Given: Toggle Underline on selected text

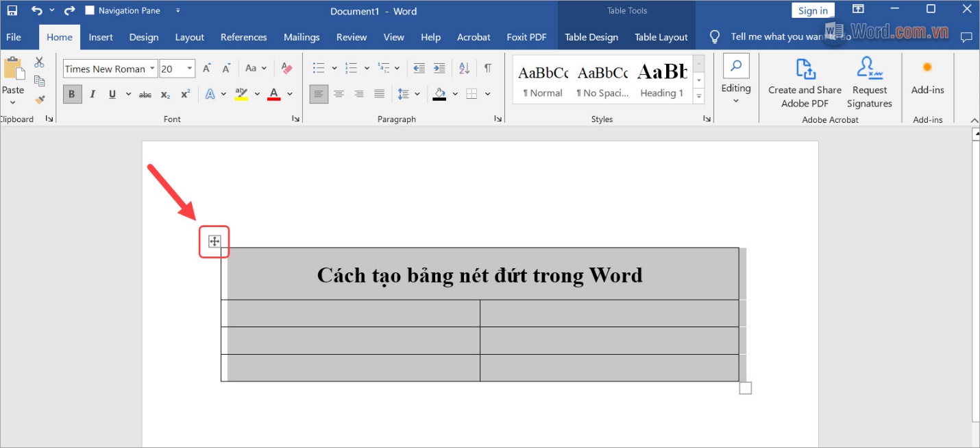Looking at the screenshot, I should (111, 94).
